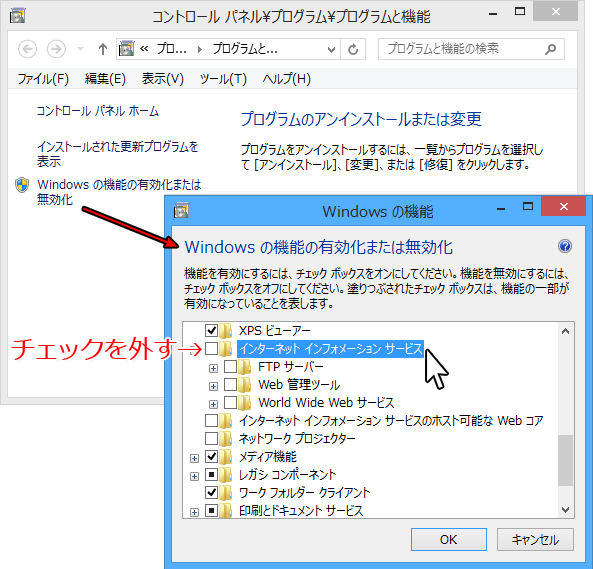
Task: Open the 表示(V) menu
Action: pyautogui.click(x=163, y=79)
